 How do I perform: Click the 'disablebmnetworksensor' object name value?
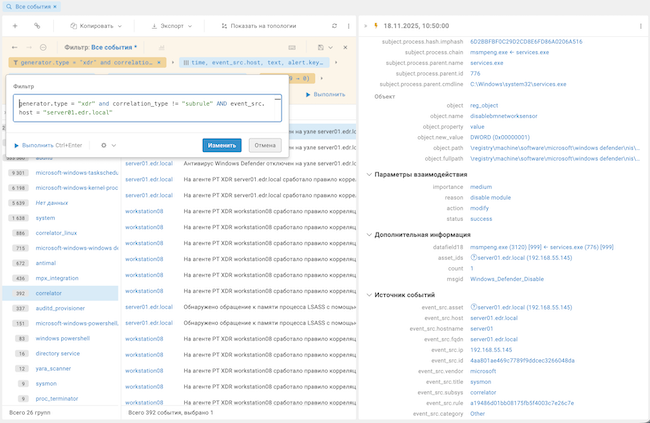[504, 116]
